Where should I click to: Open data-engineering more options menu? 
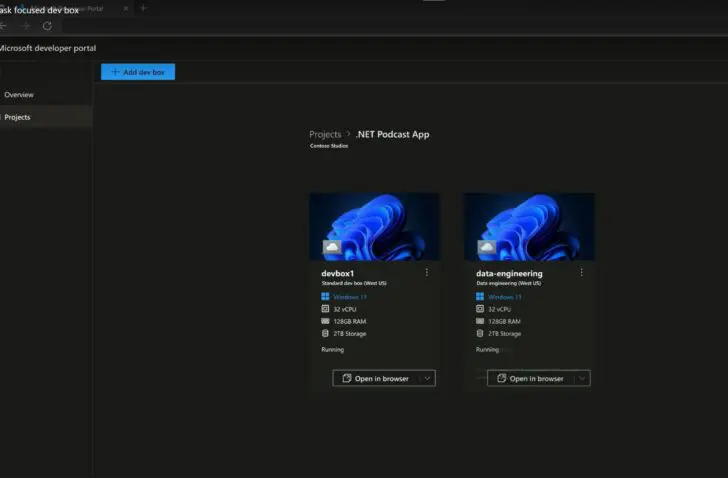pos(581,272)
